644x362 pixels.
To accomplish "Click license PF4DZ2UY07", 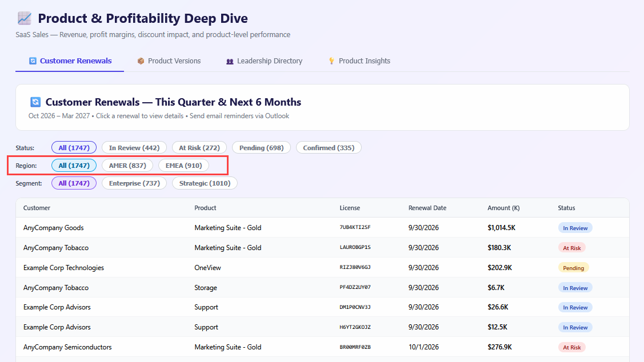I will click(x=355, y=287).
